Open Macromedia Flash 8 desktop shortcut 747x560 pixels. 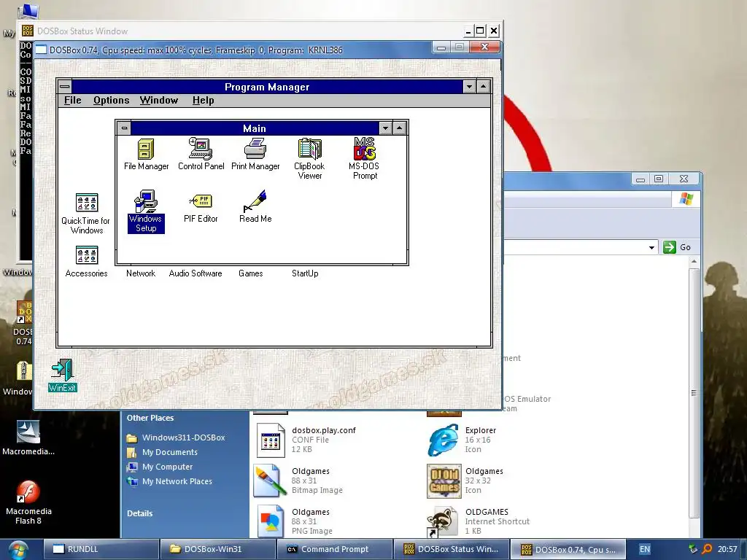[x=28, y=502]
